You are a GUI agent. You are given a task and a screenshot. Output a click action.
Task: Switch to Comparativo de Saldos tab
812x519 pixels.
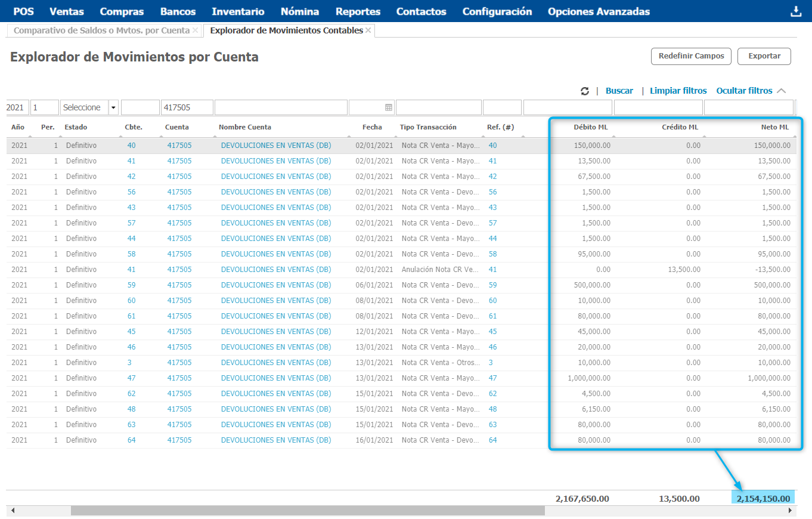click(x=101, y=30)
